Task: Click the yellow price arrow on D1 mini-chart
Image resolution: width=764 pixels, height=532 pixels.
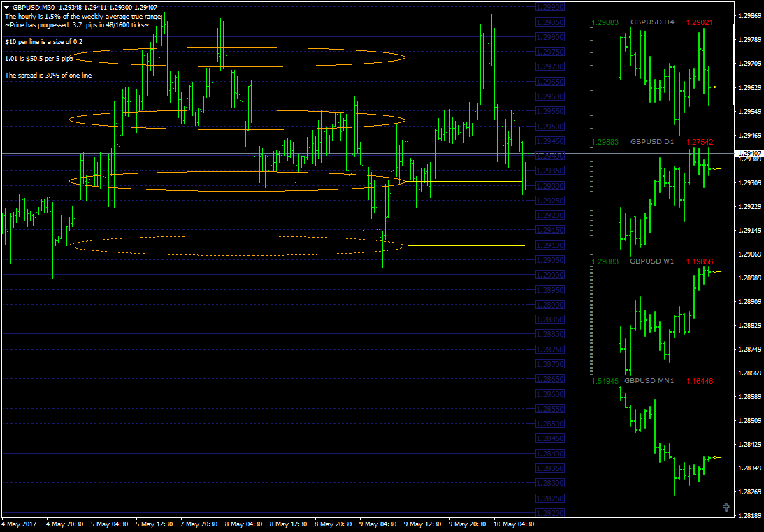Action: (x=716, y=169)
